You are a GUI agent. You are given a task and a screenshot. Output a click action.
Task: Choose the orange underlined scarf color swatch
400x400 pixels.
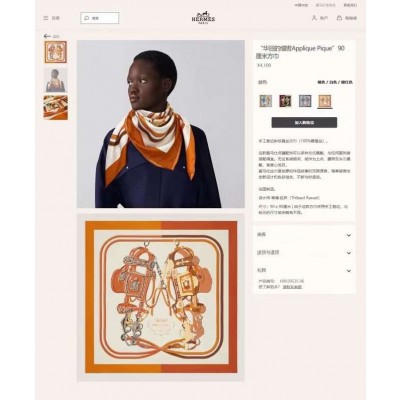point(325,101)
